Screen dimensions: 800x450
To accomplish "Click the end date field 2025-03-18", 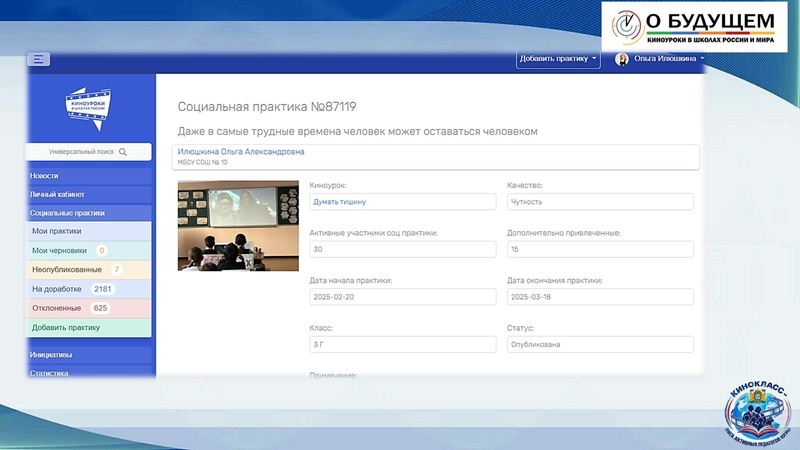I will click(x=600, y=296).
